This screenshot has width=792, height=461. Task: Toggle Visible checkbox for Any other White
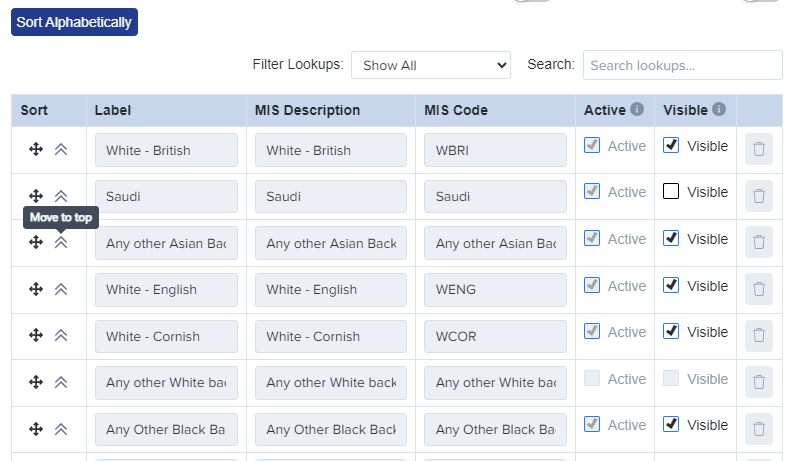[671, 378]
